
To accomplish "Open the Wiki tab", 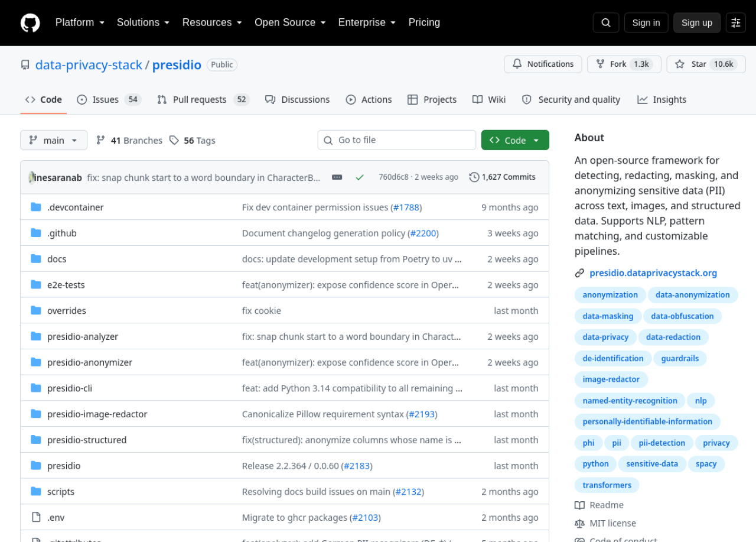I will tap(489, 99).
